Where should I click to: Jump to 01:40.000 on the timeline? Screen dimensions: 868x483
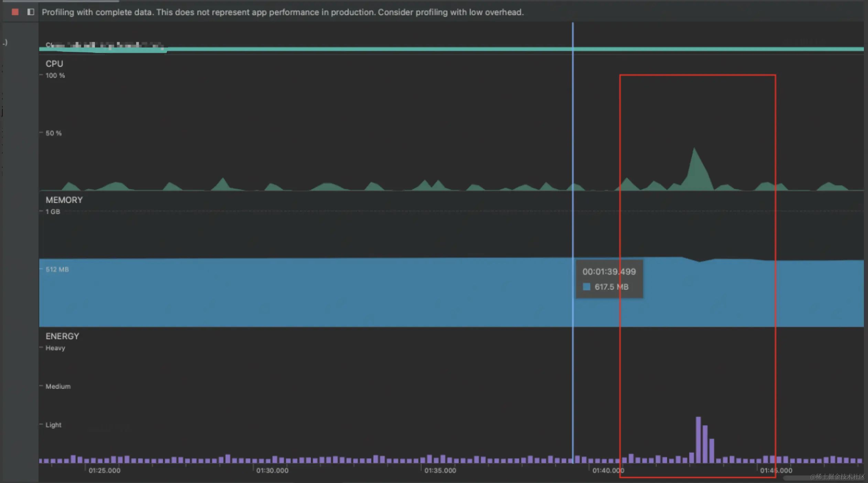[x=608, y=470]
